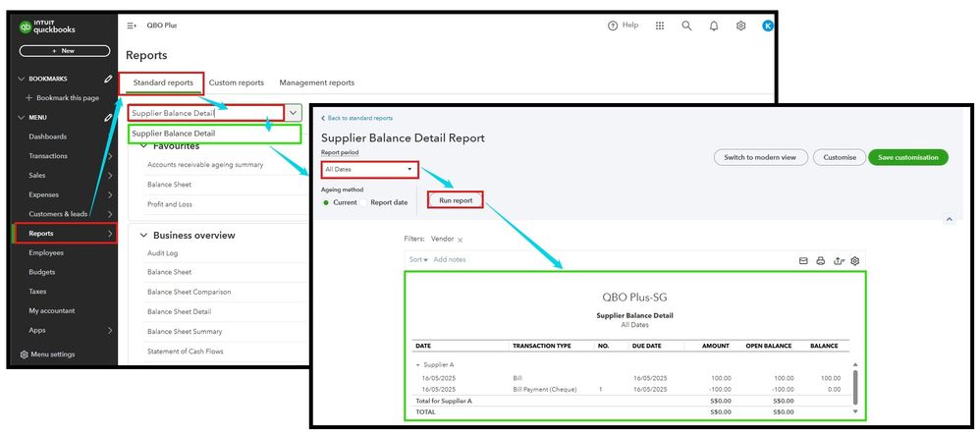Open Audit Log report

[162, 253]
